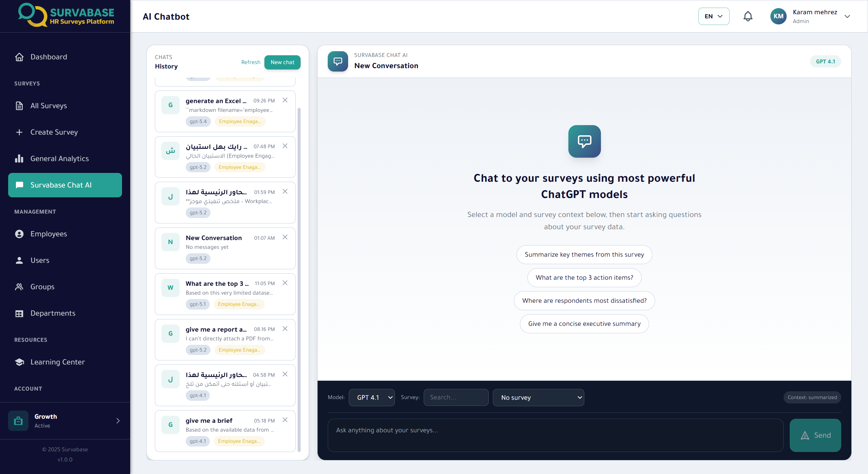The height and width of the screenshot is (474, 868).
Task: Open the 'No survey' selection dropdown
Action: coord(538,397)
